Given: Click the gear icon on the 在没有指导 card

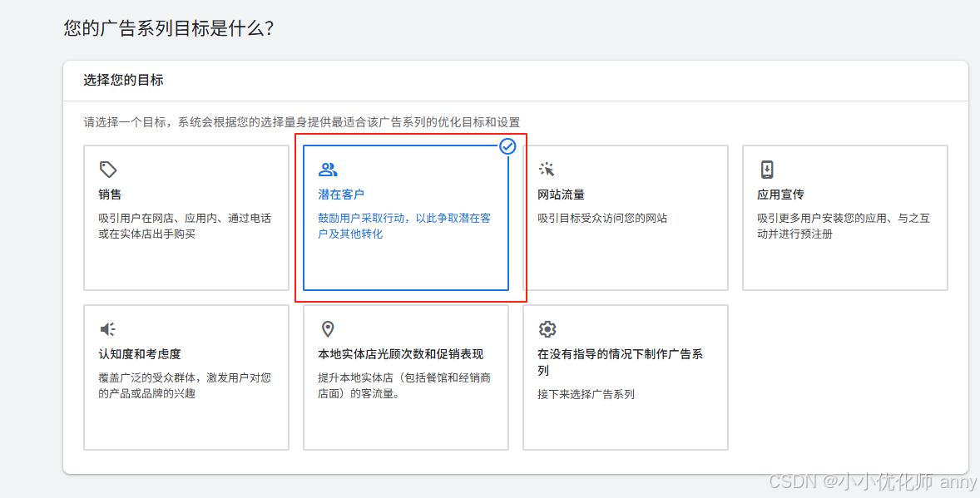Looking at the screenshot, I should [547, 328].
